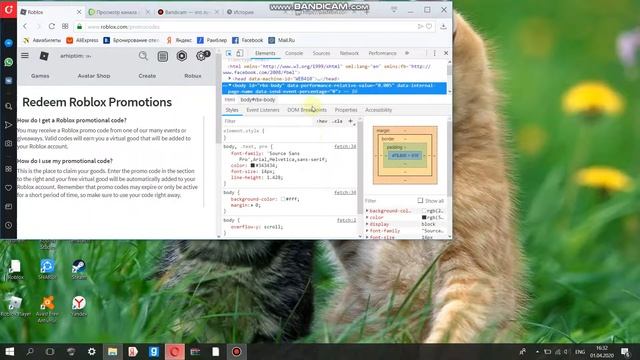Screen dimensions: 640x360
Task: Open VK in the Opera sidebar
Action: tap(9, 81)
